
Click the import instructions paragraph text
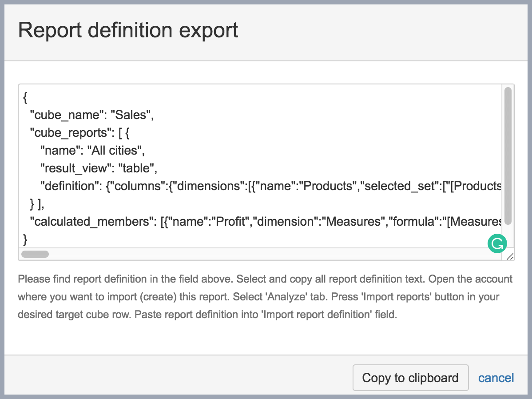(265, 297)
